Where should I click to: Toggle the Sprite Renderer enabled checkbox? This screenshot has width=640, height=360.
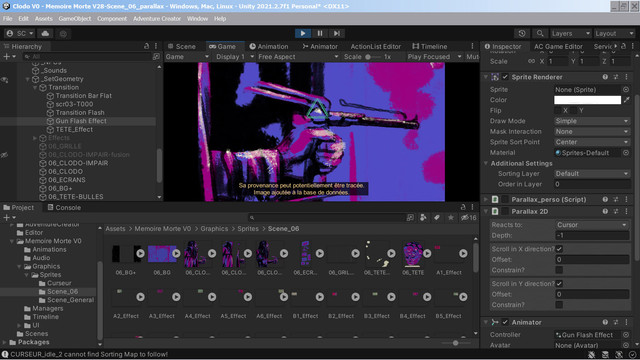coord(505,77)
